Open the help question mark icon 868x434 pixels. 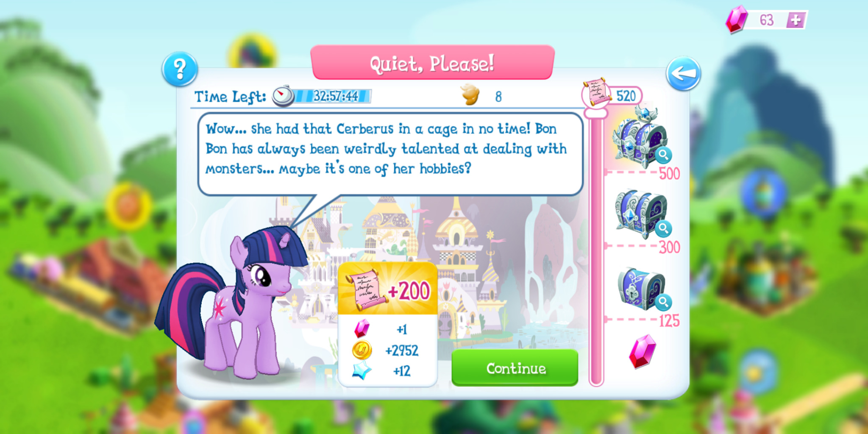pos(180,69)
